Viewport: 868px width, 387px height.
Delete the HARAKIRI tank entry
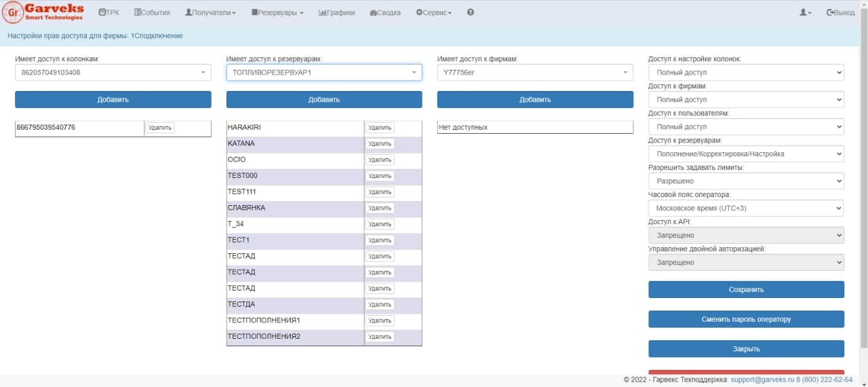[380, 128]
